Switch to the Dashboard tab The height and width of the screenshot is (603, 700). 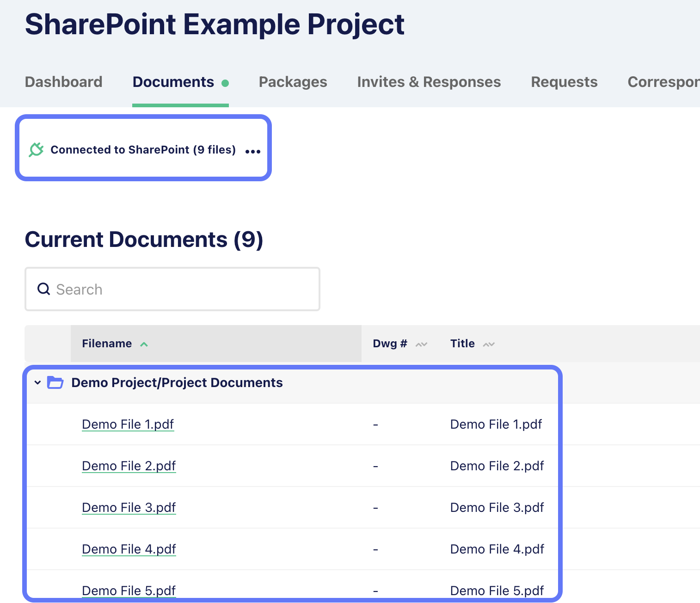[x=64, y=82]
